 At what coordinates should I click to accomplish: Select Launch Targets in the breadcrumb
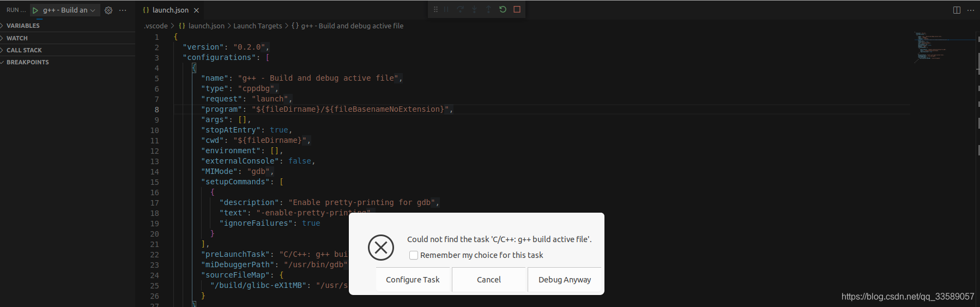tap(258, 26)
